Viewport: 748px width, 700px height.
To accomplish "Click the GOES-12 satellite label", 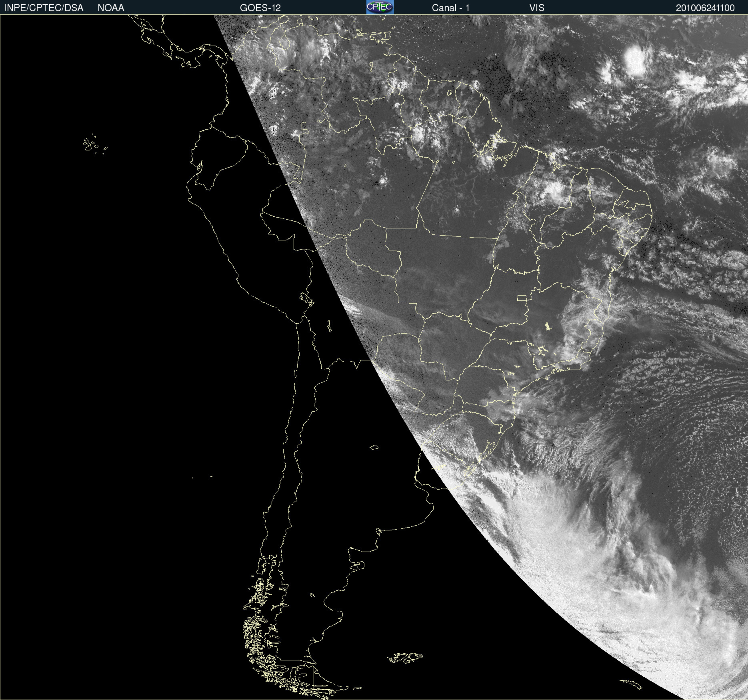I will [x=260, y=8].
